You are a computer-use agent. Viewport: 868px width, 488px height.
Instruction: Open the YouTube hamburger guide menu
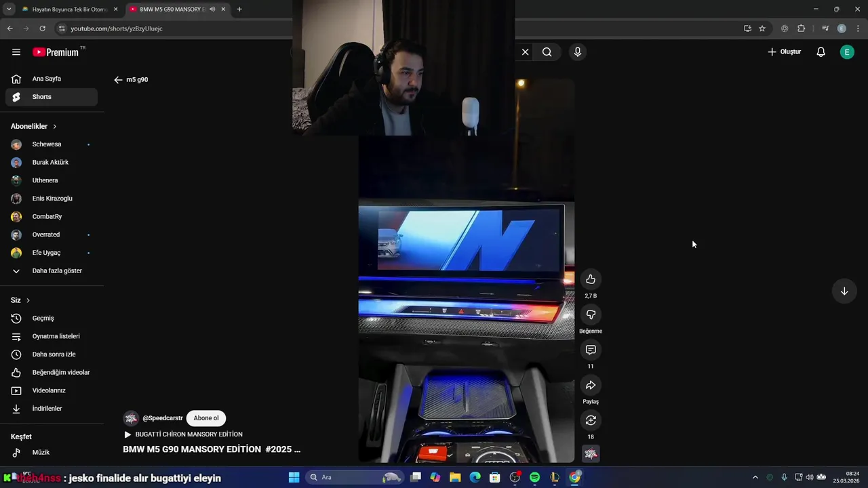tap(16, 52)
